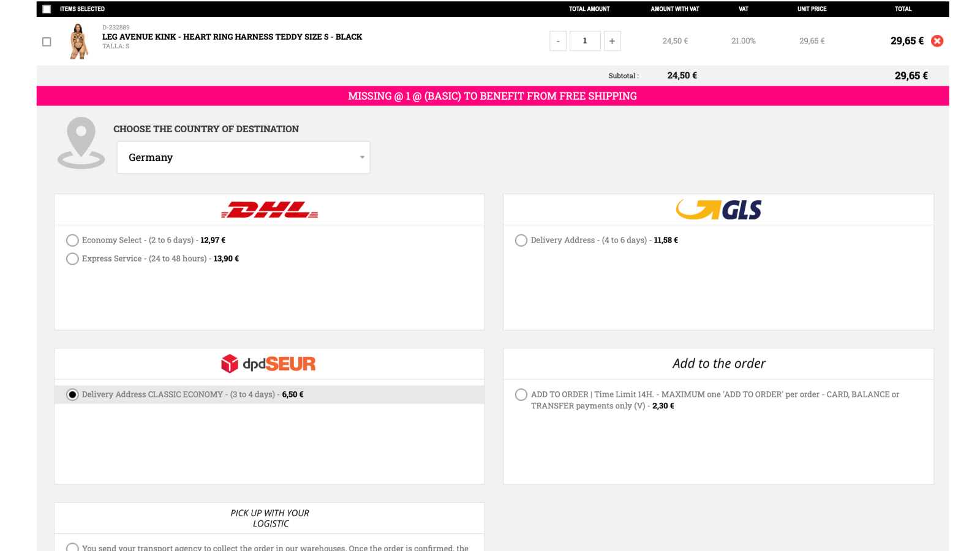980x551 pixels.
Task: Click the 'PICK UP WITH YOUR LOGISTIC' heading
Action: pyautogui.click(x=270, y=518)
